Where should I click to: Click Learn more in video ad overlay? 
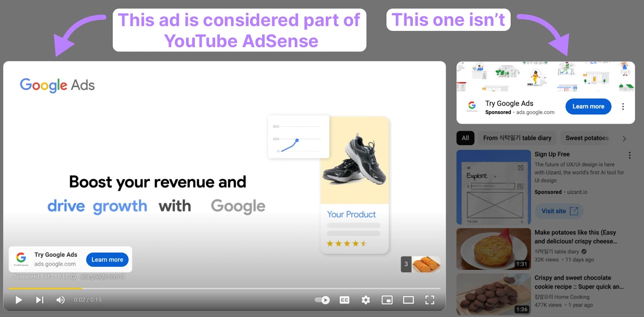[x=107, y=260]
